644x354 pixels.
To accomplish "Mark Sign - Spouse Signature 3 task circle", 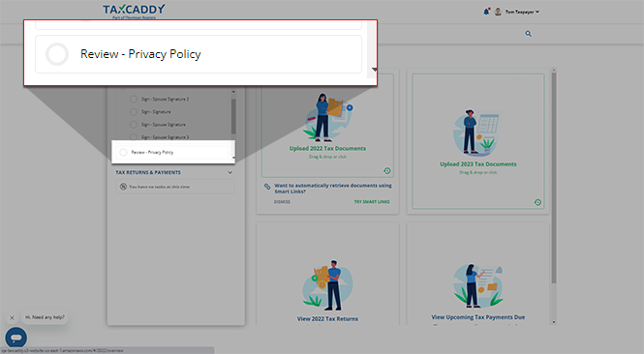I will 133,137.
